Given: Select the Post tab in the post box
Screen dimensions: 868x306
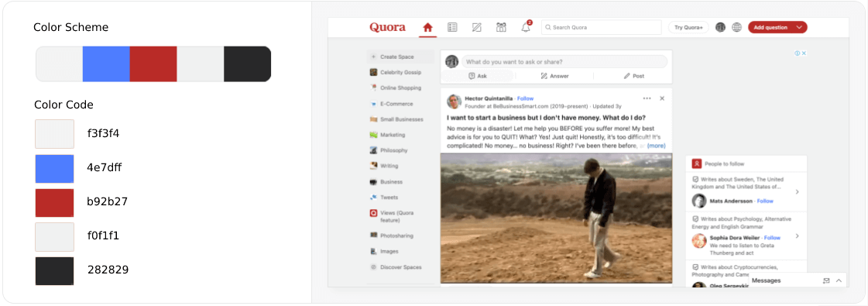Looking at the screenshot, I should tap(634, 76).
